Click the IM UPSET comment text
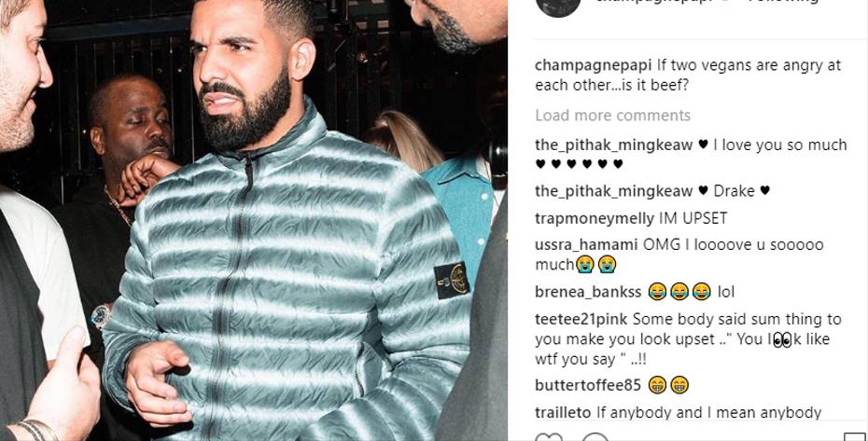Viewport: 868px width, 441px height. [x=693, y=218]
